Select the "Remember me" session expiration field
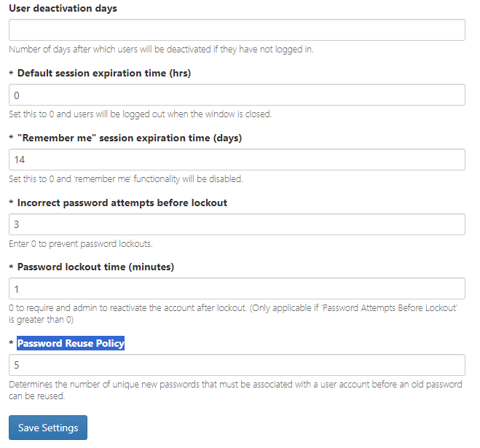 click(237, 160)
